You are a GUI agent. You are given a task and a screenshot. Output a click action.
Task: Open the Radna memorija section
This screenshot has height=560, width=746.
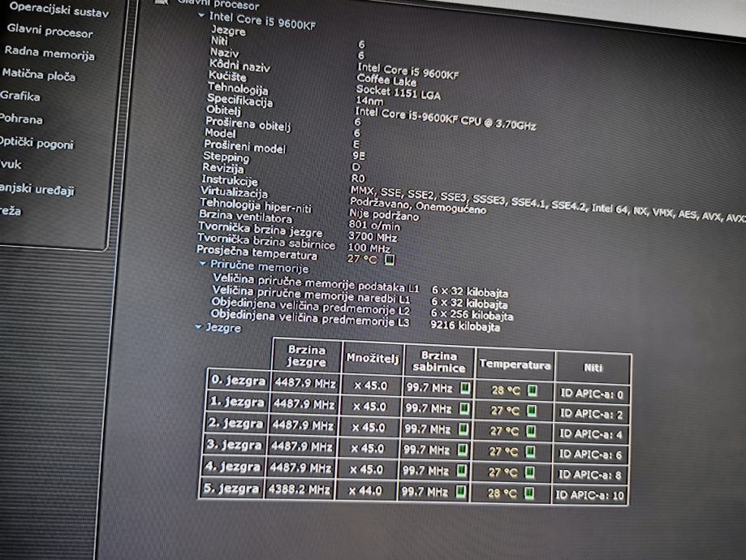[x=50, y=53]
